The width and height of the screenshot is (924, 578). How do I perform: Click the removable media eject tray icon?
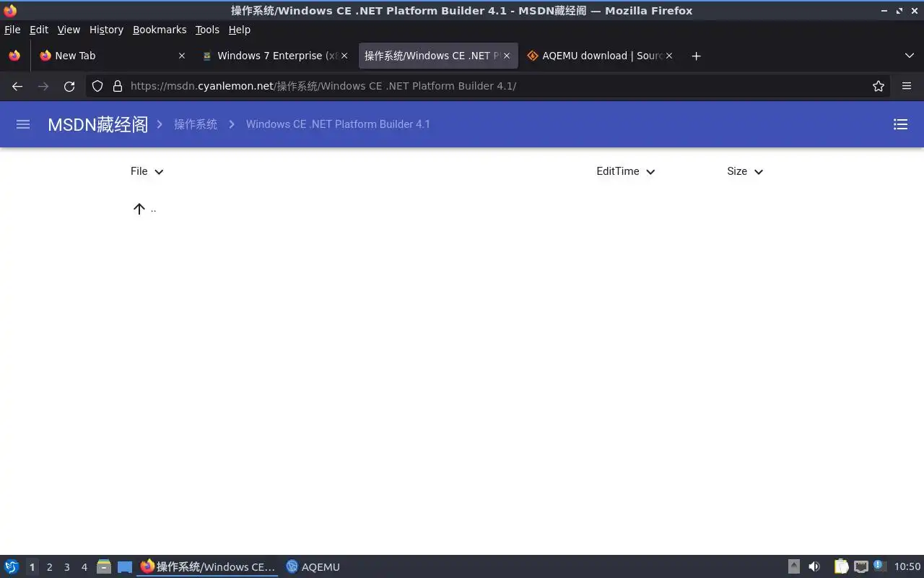point(794,567)
